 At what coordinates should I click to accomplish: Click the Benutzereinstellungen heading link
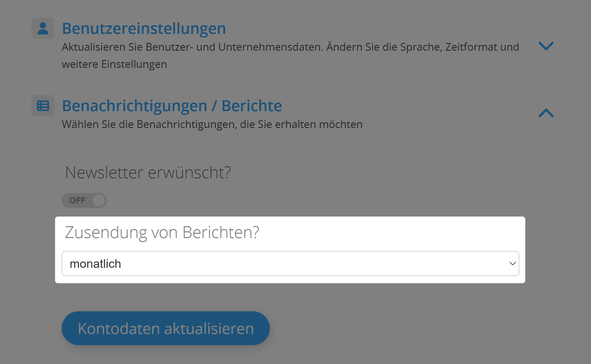click(144, 28)
